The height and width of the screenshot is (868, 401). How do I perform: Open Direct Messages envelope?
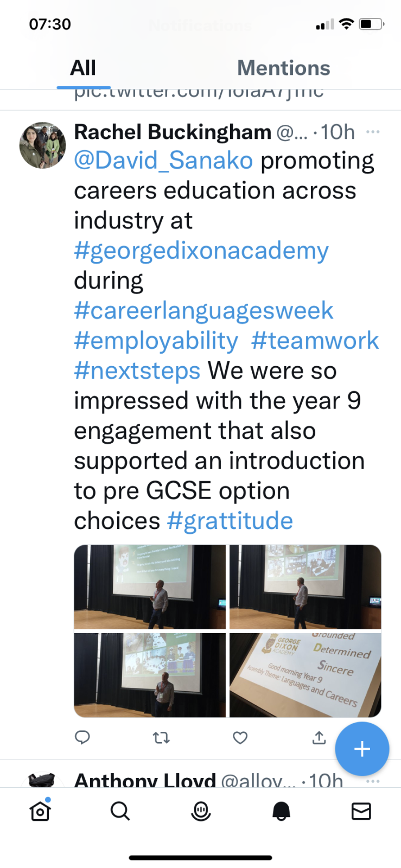361,811
